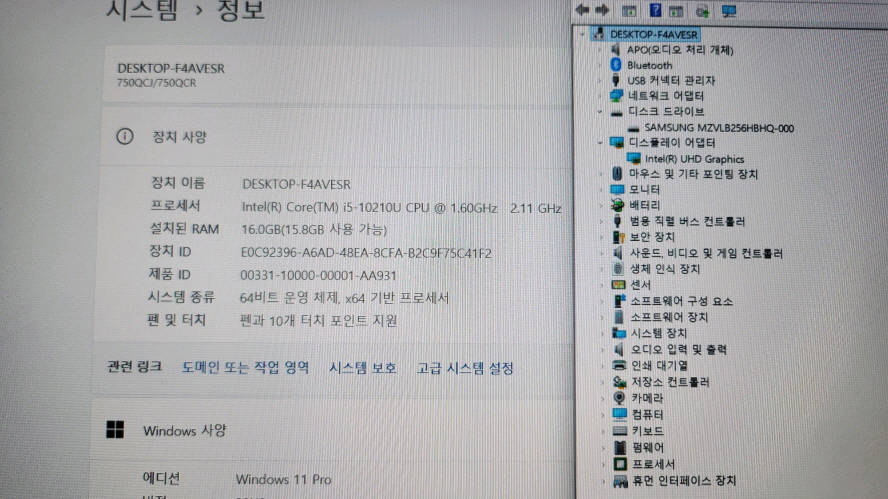Open the 시스템 보호 link
The width and height of the screenshot is (888, 499).
(x=362, y=368)
